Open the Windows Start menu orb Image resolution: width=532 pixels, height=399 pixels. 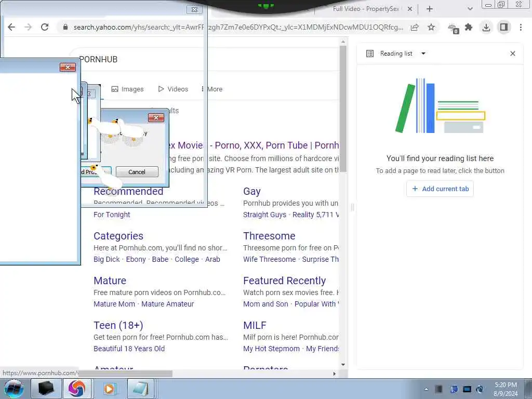coord(14,389)
